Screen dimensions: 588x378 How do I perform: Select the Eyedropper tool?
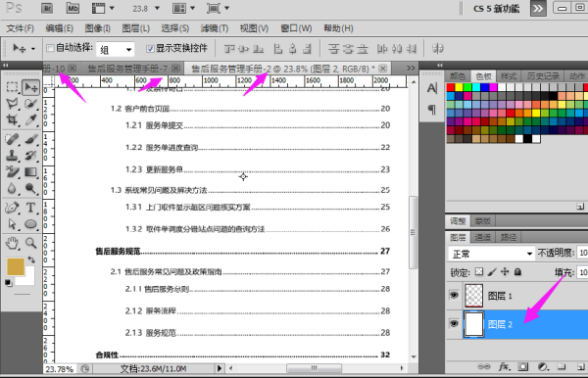[30, 119]
